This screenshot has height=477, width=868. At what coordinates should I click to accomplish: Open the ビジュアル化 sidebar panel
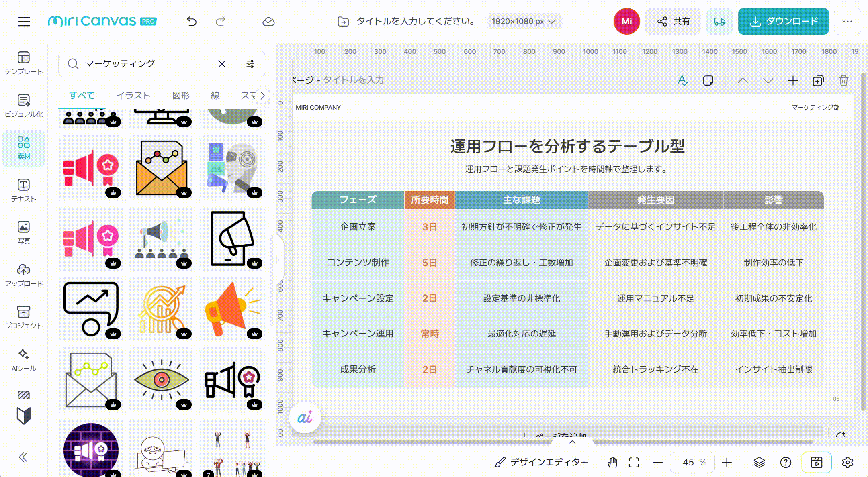point(24,106)
